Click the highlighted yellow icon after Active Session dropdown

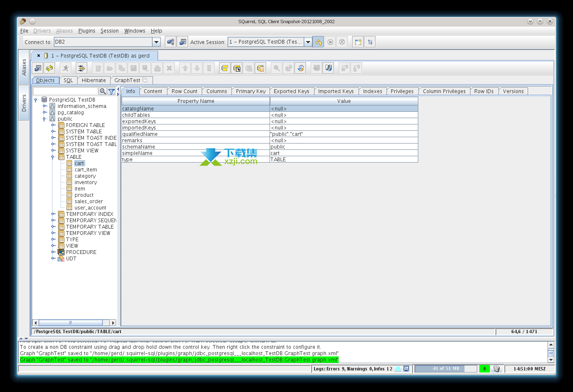pos(318,42)
